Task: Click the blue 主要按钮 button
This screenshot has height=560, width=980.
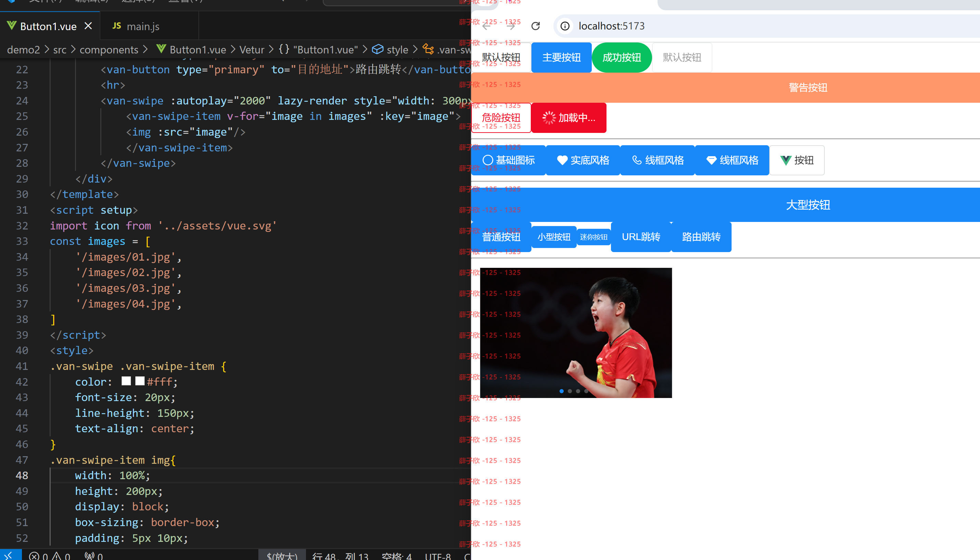Action: point(561,58)
